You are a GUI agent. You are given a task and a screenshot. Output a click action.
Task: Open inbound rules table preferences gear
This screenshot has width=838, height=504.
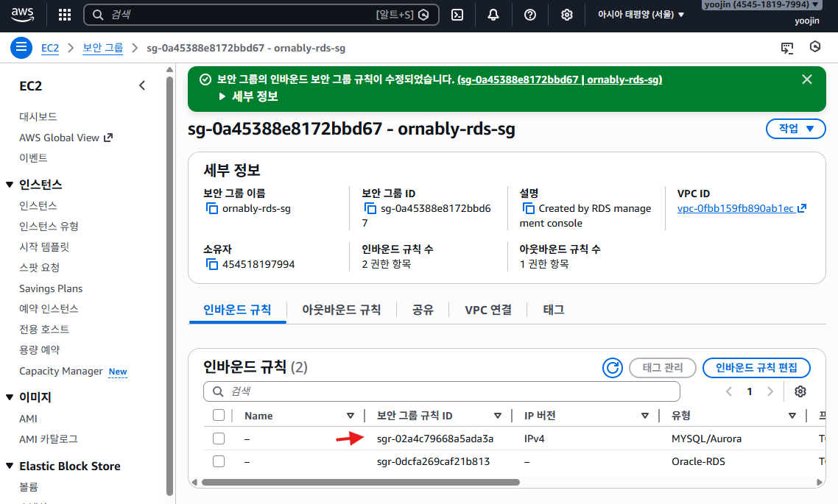coord(800,391)
